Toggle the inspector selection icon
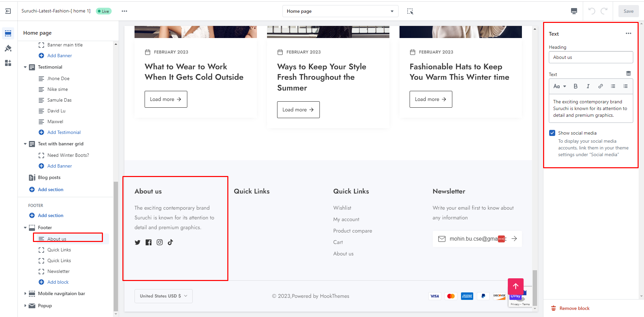Viewport: 644px width, 317px height. point(410,11)
